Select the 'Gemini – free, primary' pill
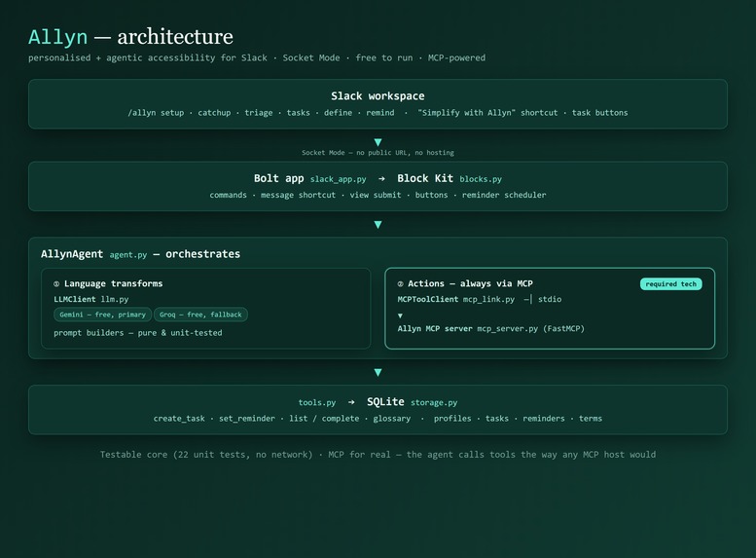The width and height of the screenshot is (756, 558). pyautogui.click(x=103, y=315)
